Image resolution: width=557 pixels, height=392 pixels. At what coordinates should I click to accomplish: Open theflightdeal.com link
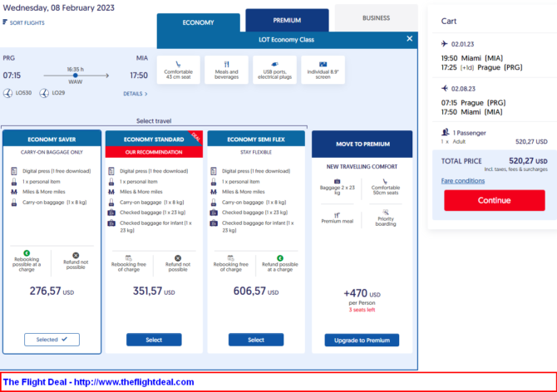point(134,382)
